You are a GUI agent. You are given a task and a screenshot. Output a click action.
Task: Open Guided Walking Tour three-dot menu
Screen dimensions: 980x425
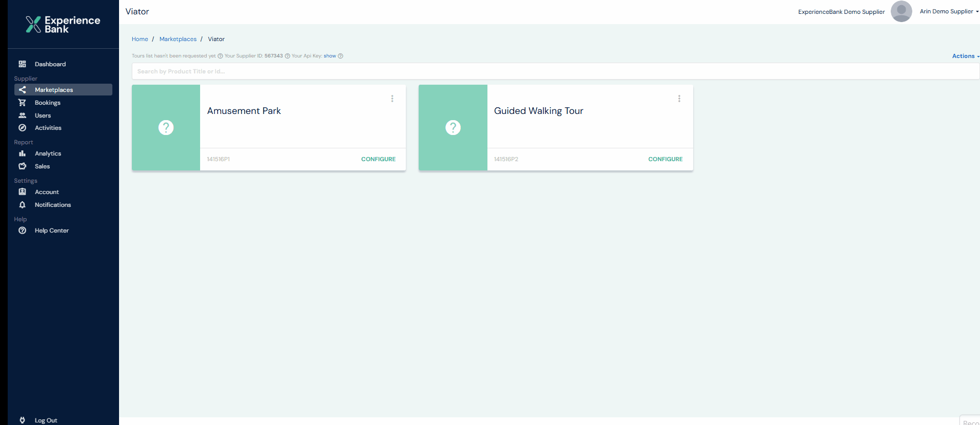tap(679, 99)
